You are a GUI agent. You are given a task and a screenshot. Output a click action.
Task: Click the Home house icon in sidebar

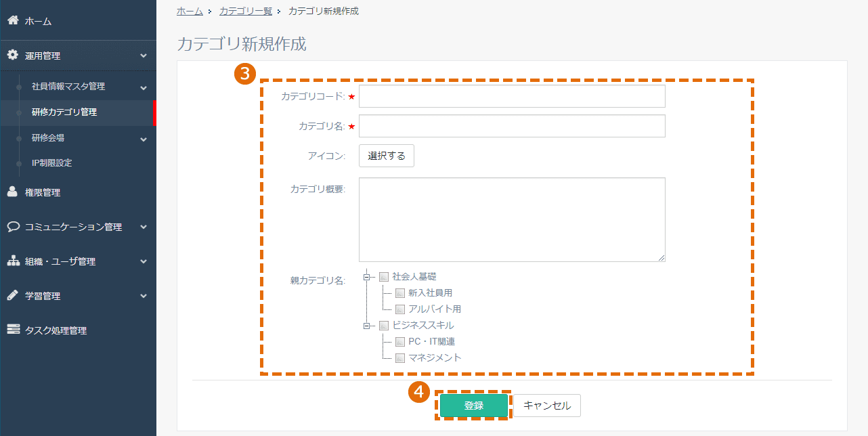click(12, 20)
